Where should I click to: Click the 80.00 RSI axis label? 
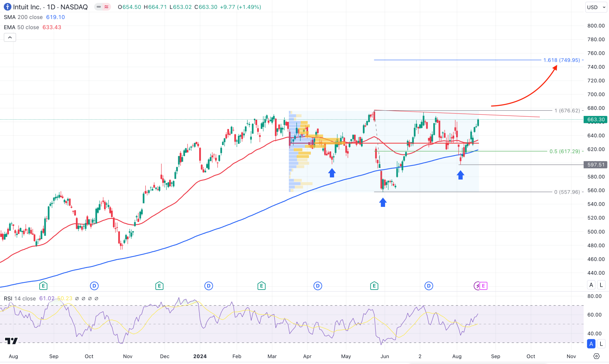[594, 296]
